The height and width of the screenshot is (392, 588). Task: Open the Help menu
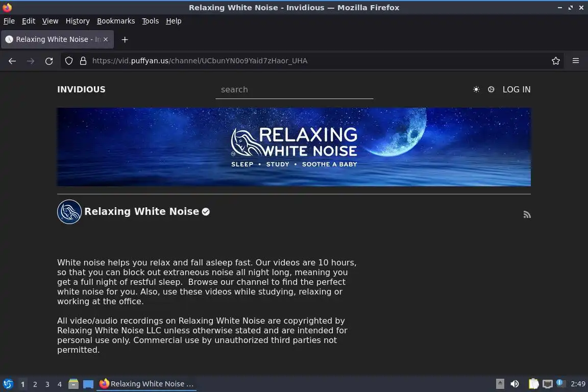coord(174,21)
